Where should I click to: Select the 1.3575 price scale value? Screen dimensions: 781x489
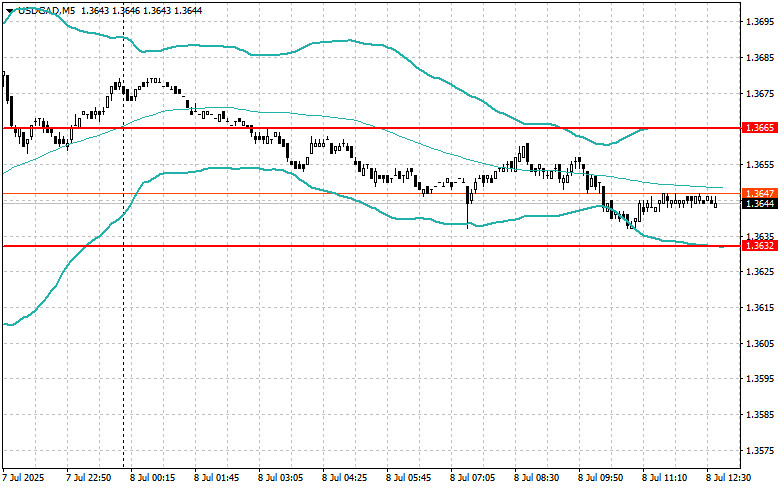coord(760,451)
